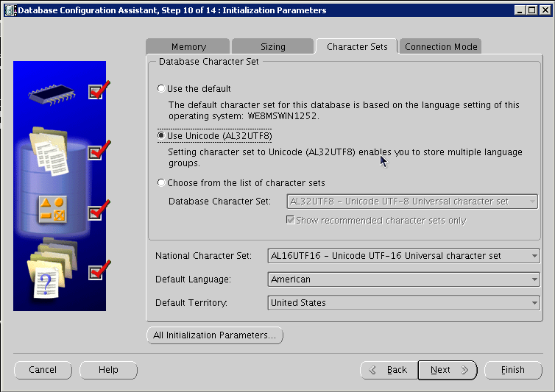Click the red checkmark beside question mark folders
Screen dimensions: 555x392
[98, 271]
